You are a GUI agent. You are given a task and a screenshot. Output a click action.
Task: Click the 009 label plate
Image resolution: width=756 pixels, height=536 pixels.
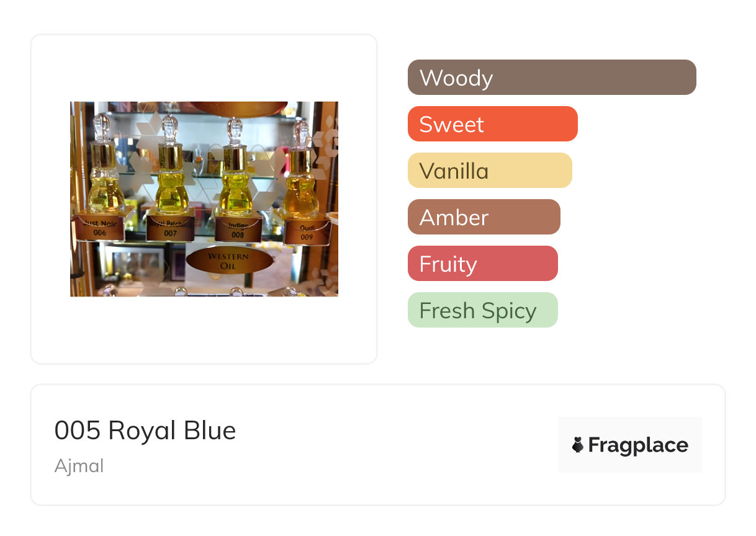point(307,231)
